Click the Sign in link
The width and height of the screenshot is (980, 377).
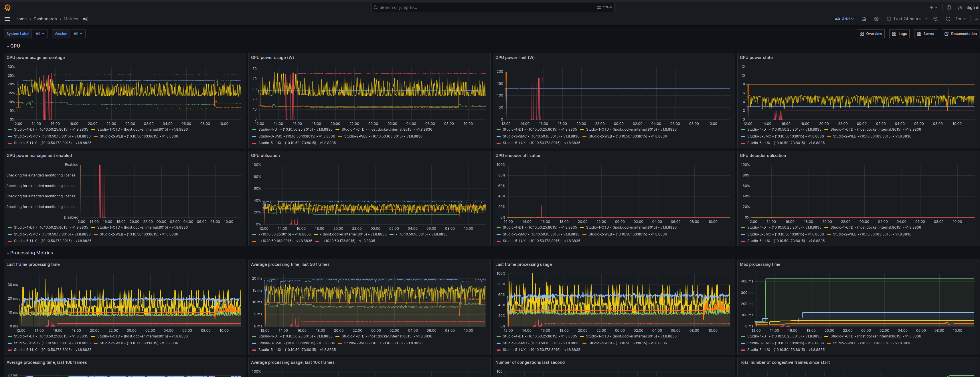tap(972, 7)
